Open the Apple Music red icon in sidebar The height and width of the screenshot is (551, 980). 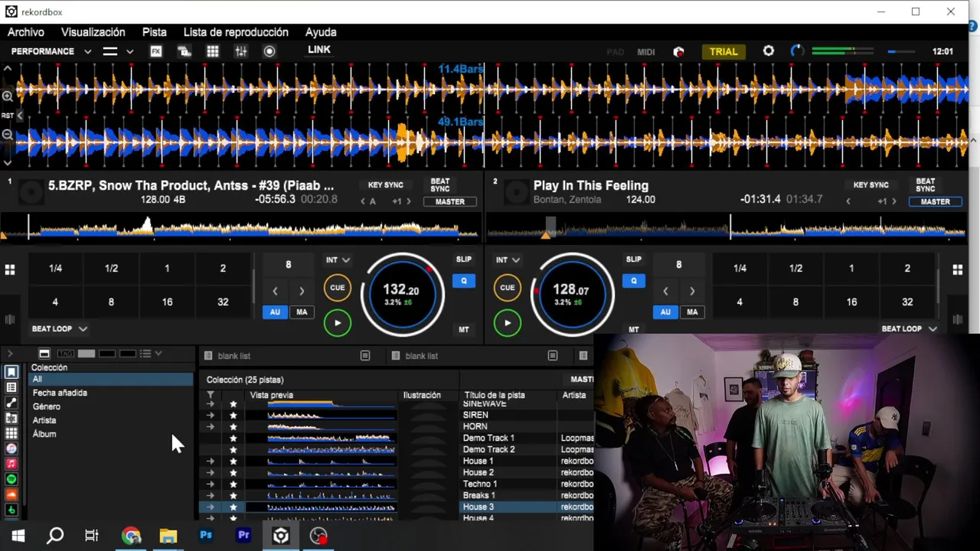point(11,464)
